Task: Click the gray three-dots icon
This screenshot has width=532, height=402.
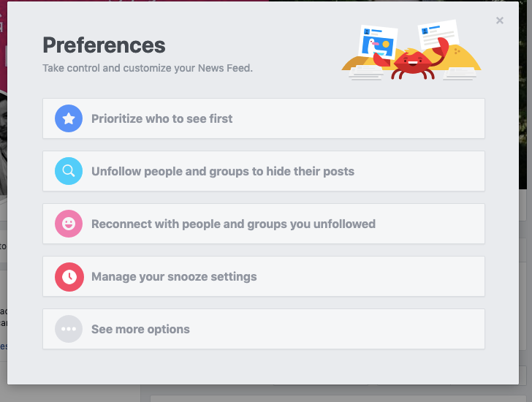Action: pos(69,329)
